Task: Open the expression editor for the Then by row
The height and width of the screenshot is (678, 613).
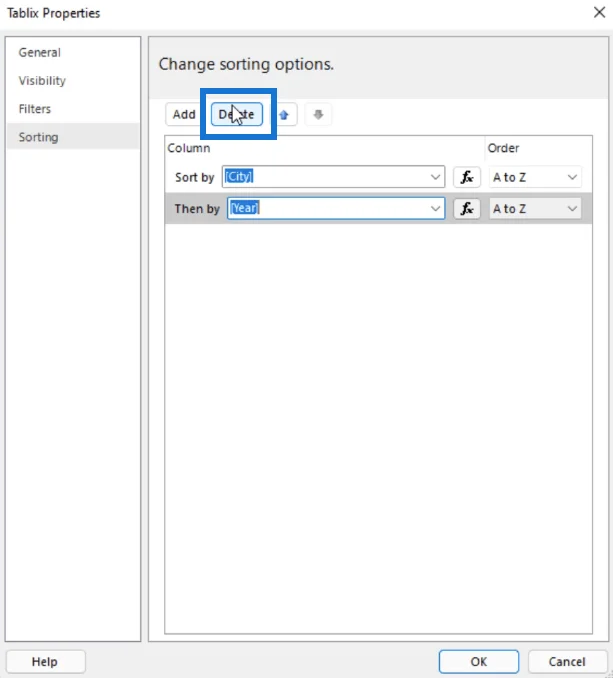Action: click(x=467, y=209)
